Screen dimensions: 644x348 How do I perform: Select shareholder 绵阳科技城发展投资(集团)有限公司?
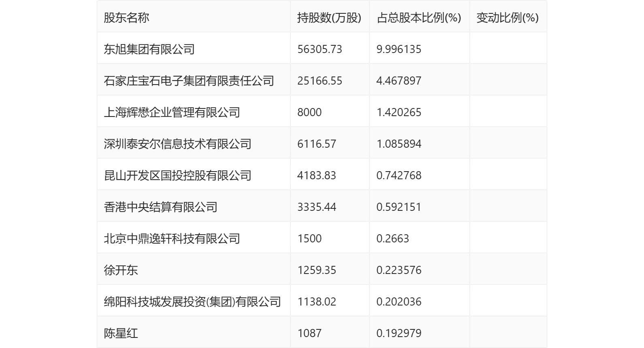(192, 302)
